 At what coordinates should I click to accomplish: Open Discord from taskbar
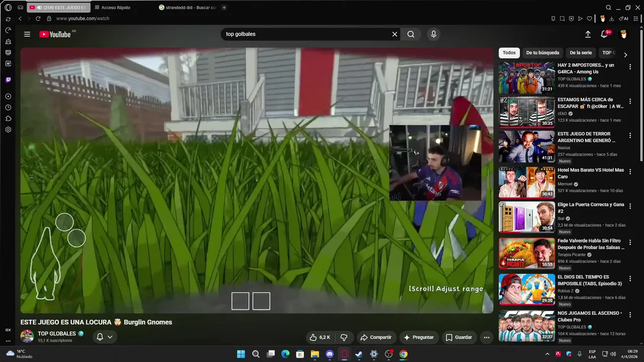pyautogui.click(x=330, y=354)
